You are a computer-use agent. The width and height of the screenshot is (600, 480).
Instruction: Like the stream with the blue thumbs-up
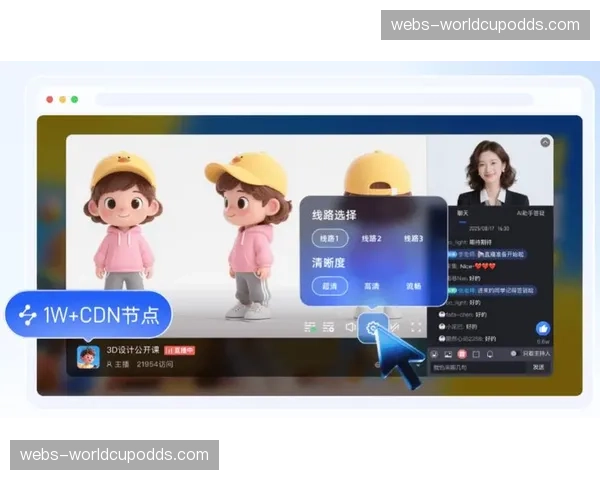[543, 328]
